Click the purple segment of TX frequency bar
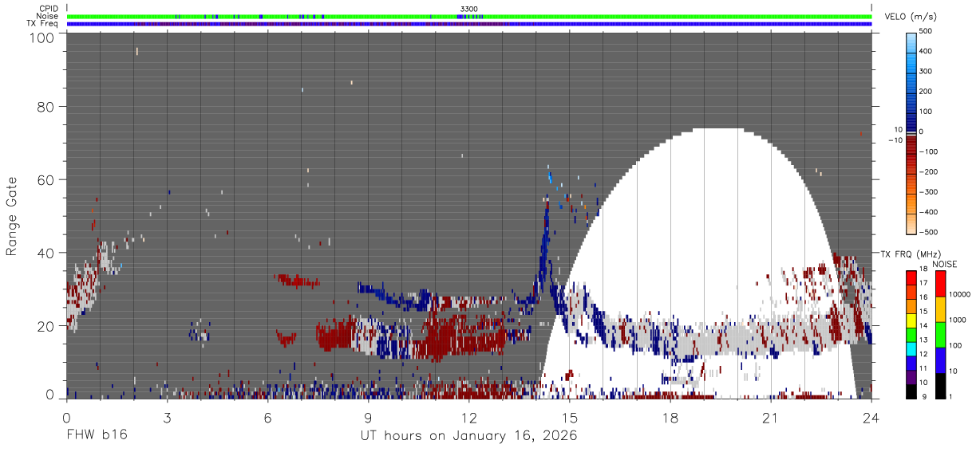This screenshot has width=980, height=452. (910, 377)
